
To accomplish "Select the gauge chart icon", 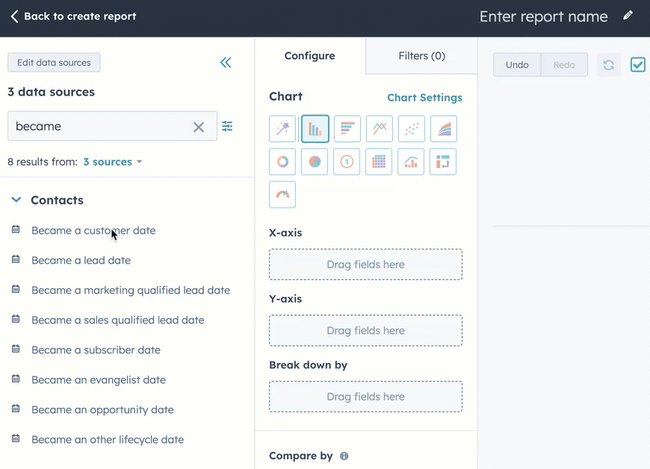I will click(x=283, y=194).
